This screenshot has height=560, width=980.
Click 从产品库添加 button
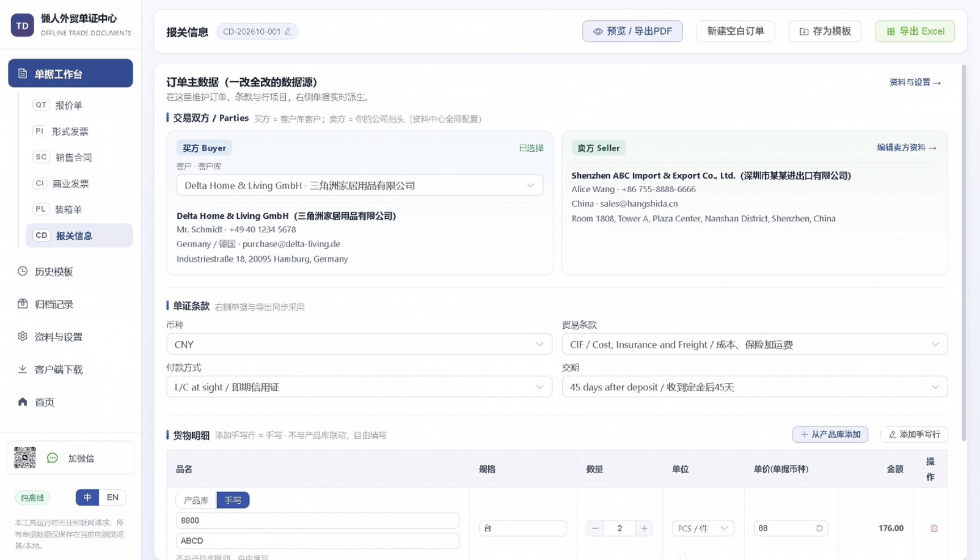click(830, 434)
